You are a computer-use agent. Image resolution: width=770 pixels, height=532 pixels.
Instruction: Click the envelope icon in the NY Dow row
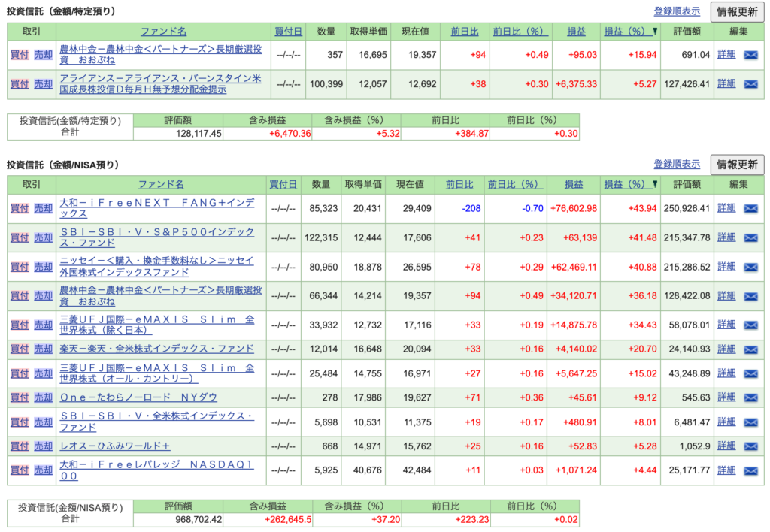(750, 397)
